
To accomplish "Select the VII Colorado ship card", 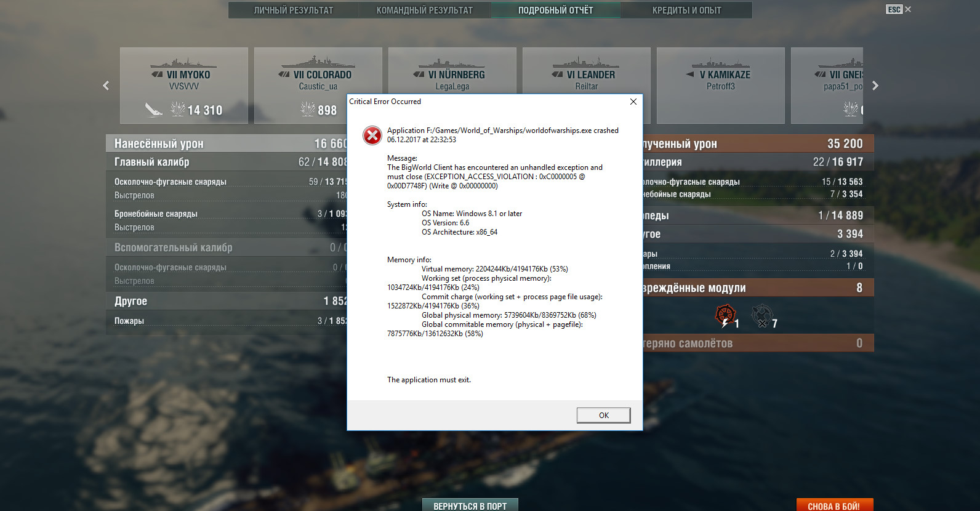I will (318, 86).
